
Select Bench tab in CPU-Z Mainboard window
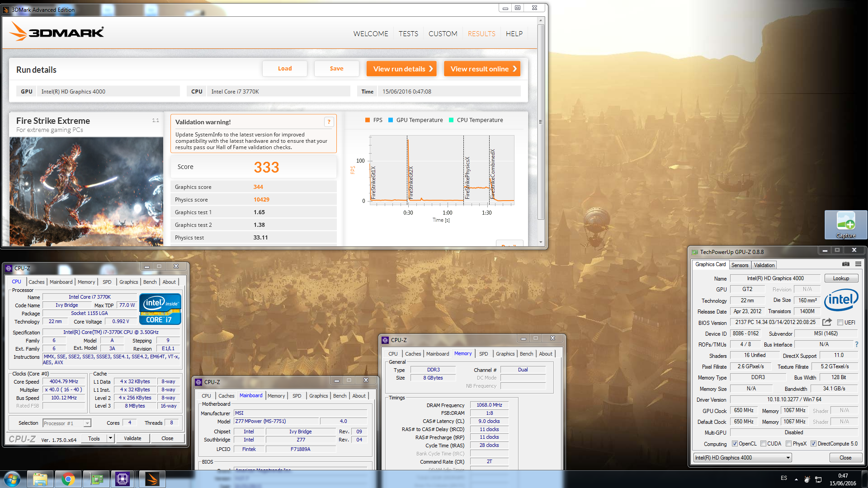(340, 396)
